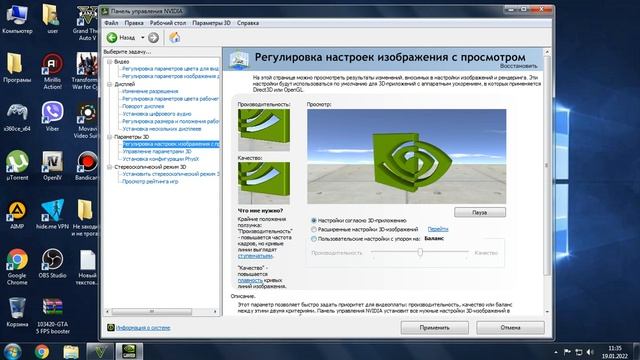Select 'Изменение разрешения' in task tree
The width and height of the screenshot is (640, 360).
[150, 91]
